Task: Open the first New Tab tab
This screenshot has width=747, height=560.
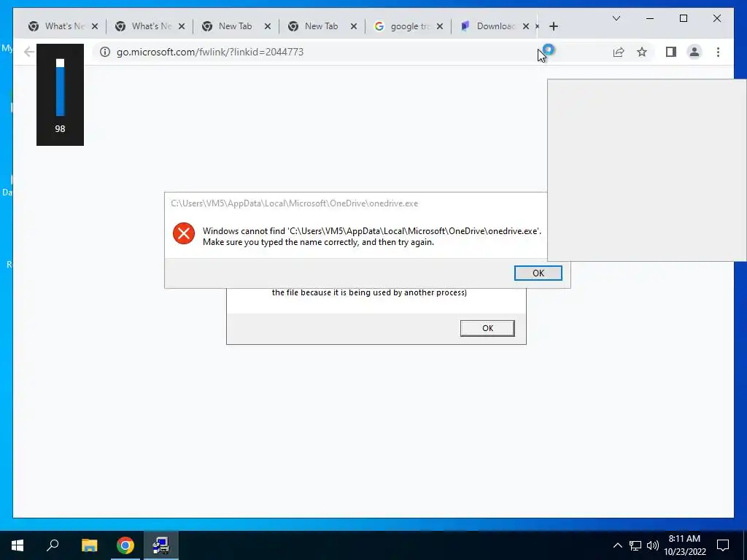Action: pyautogui.click(x=235, y=26)
